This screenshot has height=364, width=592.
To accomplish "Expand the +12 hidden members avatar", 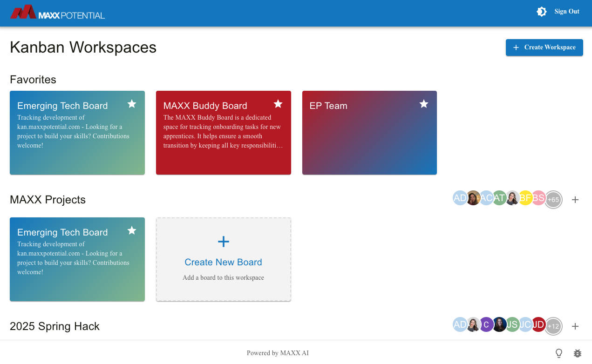I will click(x=553, y=326).
